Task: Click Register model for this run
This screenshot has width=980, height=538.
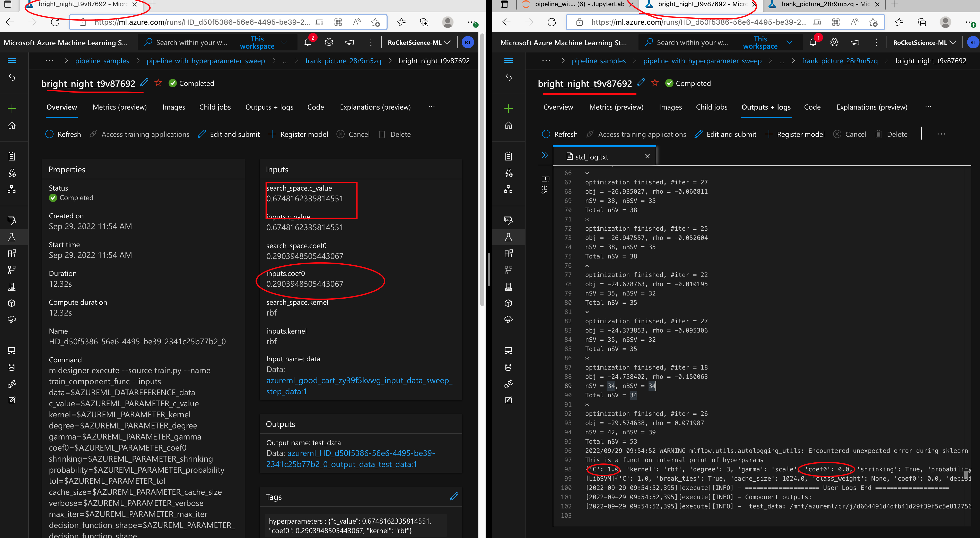Action: tap(304, 134)
